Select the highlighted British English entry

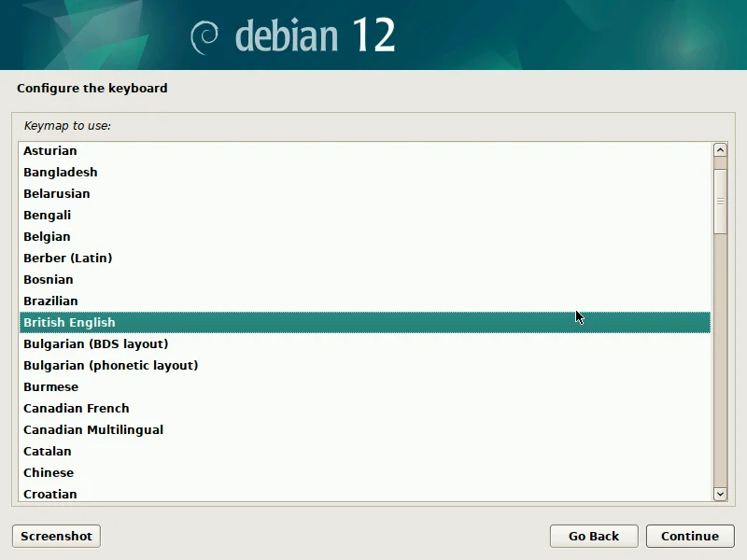(365, 322)
